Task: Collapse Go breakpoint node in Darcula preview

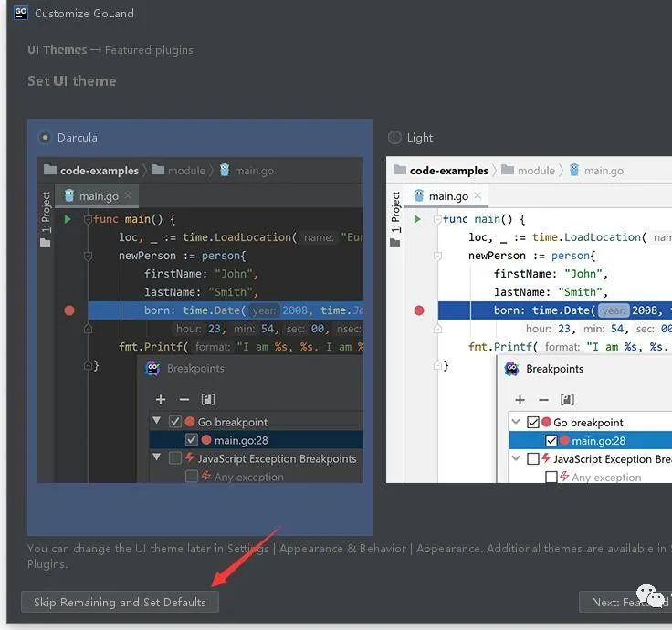Action: [x=157, y=420]
